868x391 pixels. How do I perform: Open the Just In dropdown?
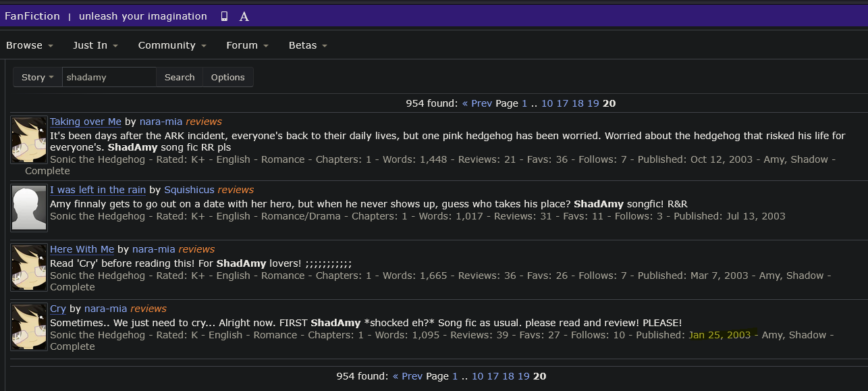(x=95, y=45)
